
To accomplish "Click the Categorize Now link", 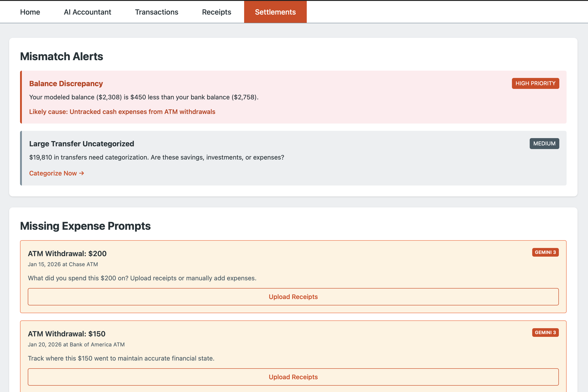I will (53, 173).
